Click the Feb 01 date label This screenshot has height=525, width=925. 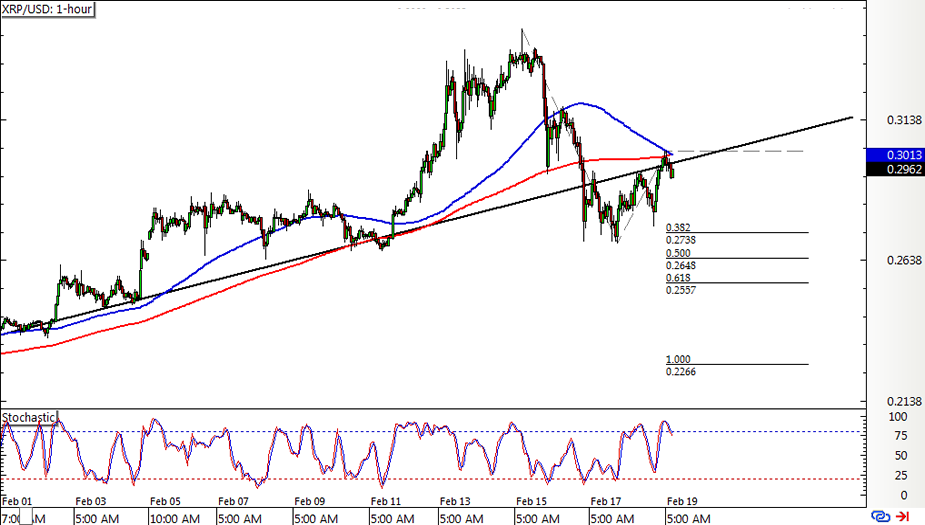click(17, 501)
